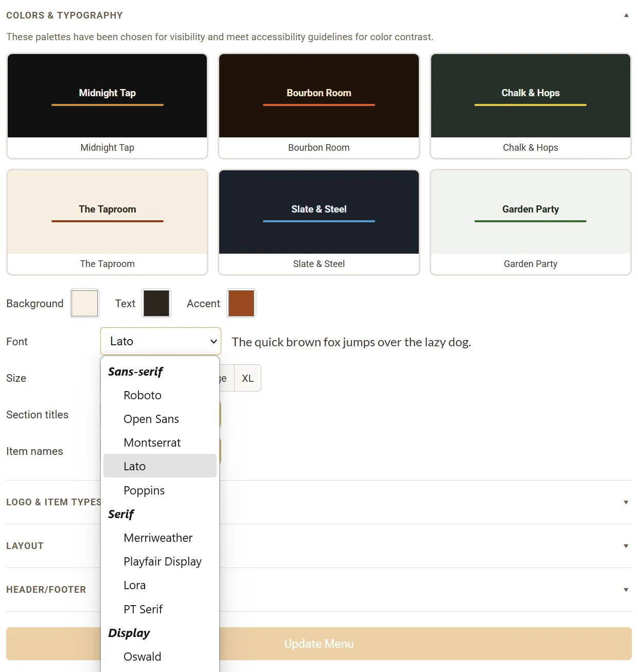Expand the Layout section
This screenshot has width=638, height=672.
[318, 546]
